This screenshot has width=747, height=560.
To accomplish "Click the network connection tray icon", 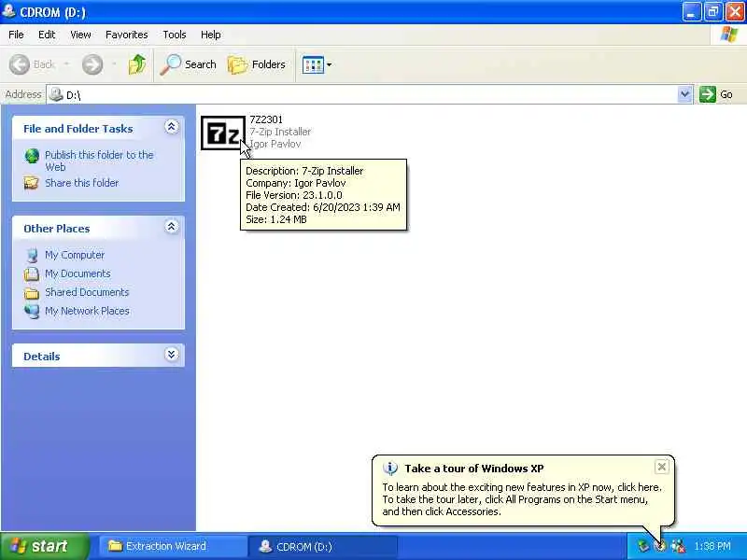I will click(678, 546).
